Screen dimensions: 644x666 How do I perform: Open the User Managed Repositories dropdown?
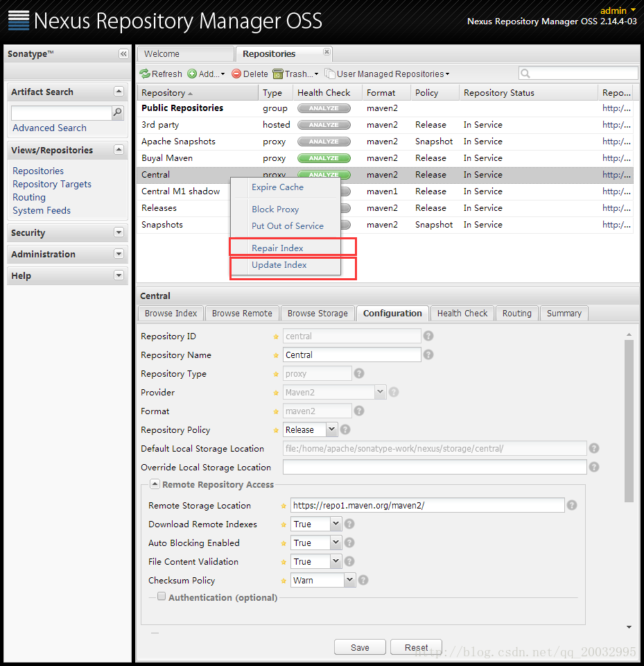tap(388, 74)
